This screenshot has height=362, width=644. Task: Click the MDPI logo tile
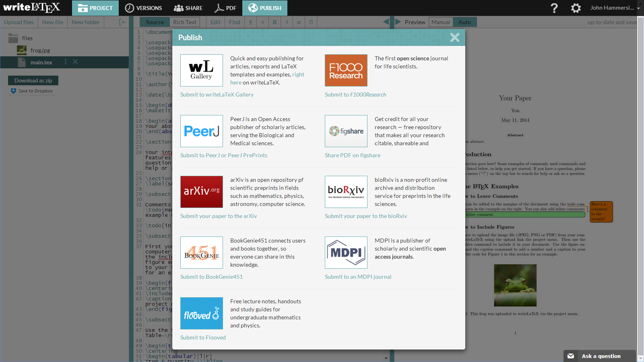pos(346,253)
